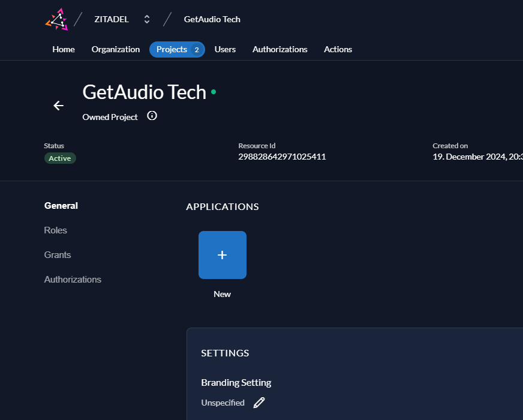Click the SETTINGS section heading
Image resolution: width=523 pixels, height=420 pixels.
225,353
